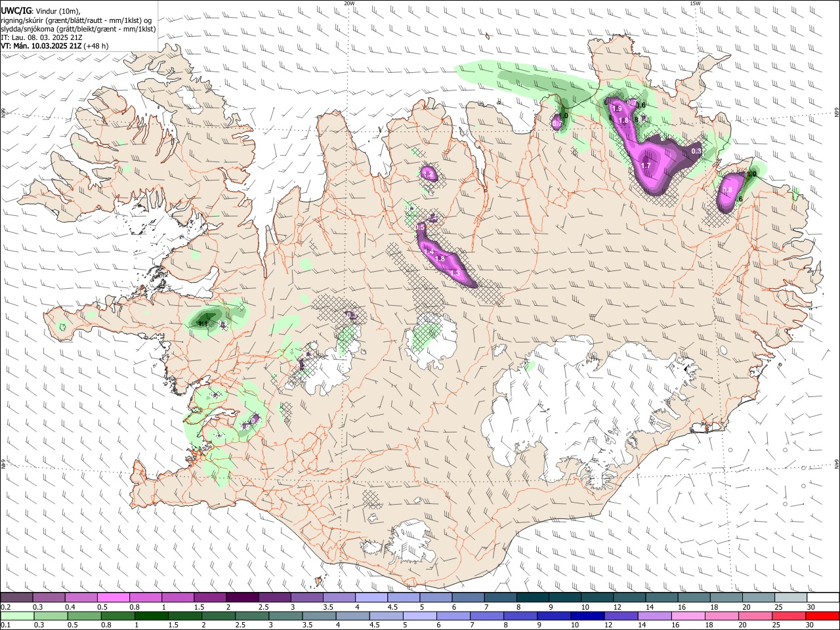Select the bright red 30 swatch, bottom scale
This screenshot has width=840, height=630.
(823, 616)
